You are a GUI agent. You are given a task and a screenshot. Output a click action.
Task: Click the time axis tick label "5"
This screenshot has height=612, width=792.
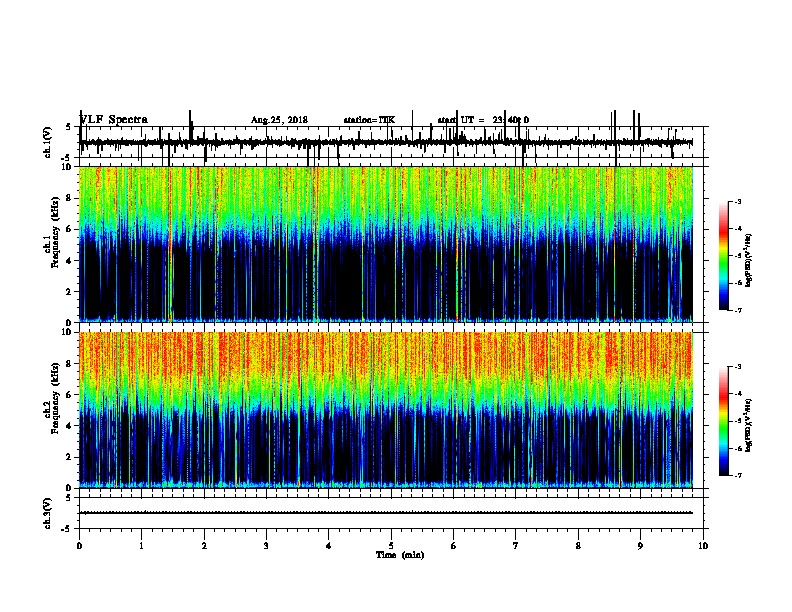point(391,546)
